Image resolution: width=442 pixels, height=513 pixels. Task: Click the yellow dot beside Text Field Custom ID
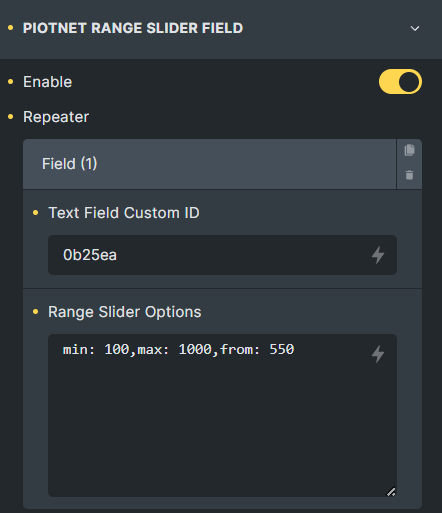pos(36,213)
